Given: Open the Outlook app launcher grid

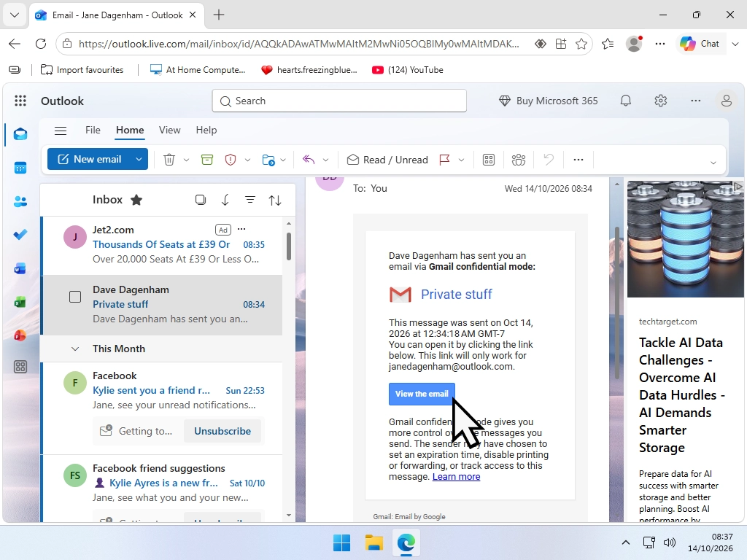Looking at the screenshot, I should coord(20,101).
